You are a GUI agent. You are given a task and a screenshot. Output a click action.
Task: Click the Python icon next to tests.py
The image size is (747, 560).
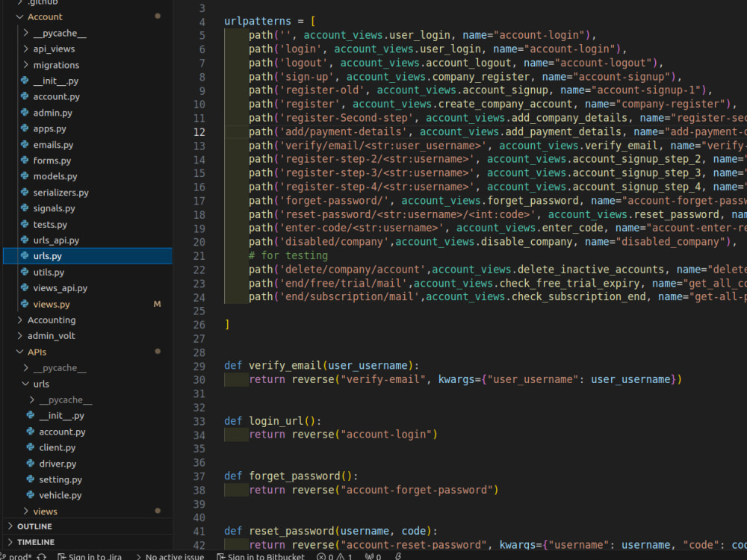25,224
